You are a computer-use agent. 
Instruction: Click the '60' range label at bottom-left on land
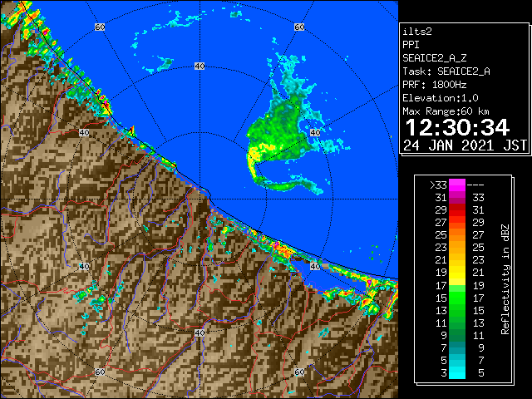100,372
